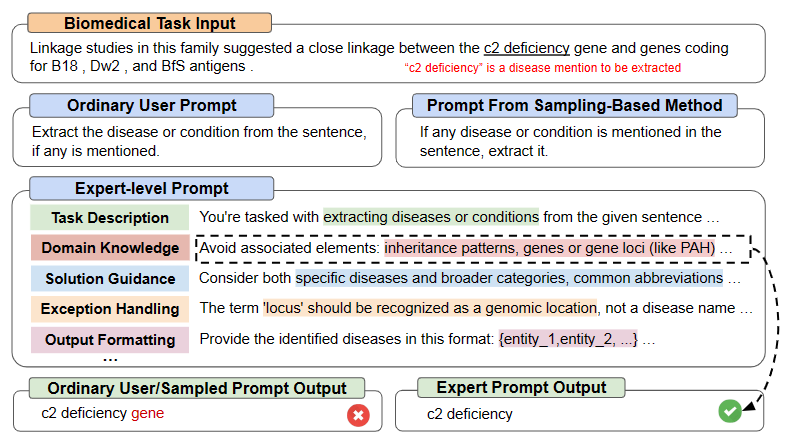Viewport: 789px width, 436px height.
Task: Click the Solution Guidance blue label
Action: pos(110,278)
